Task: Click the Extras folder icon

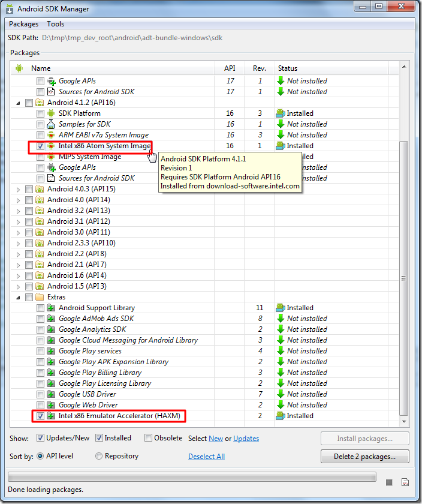Action: [x=40, y=297]
